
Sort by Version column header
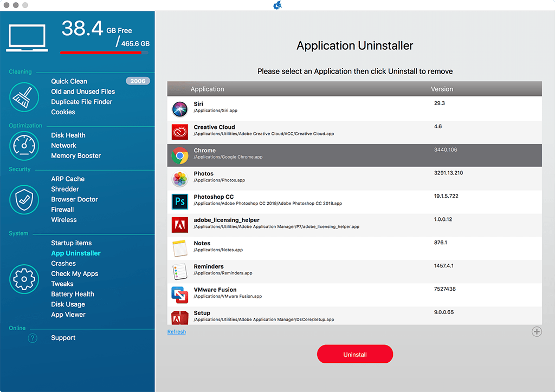click(x=442, y=89)
